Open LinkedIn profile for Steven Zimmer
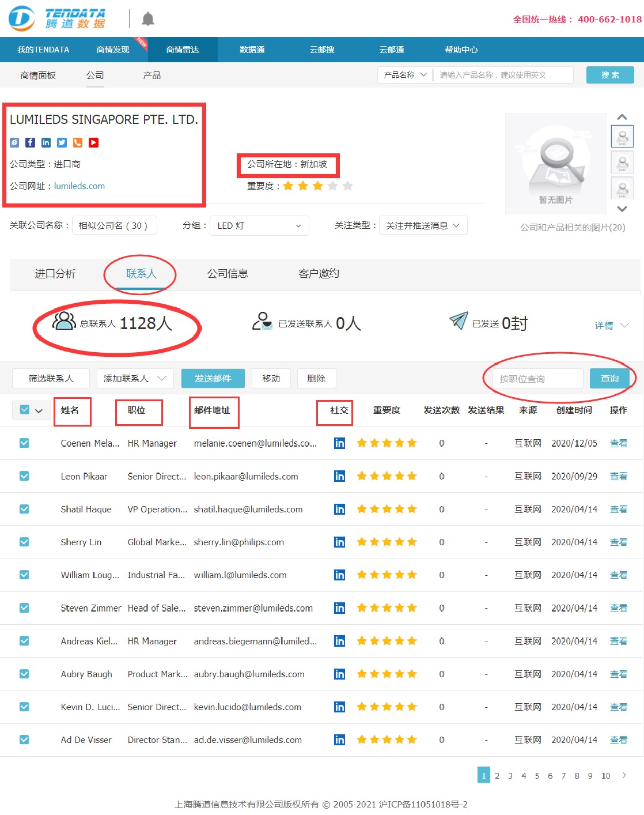The width and height of the screenshot is (644, 815). [340, 608]
